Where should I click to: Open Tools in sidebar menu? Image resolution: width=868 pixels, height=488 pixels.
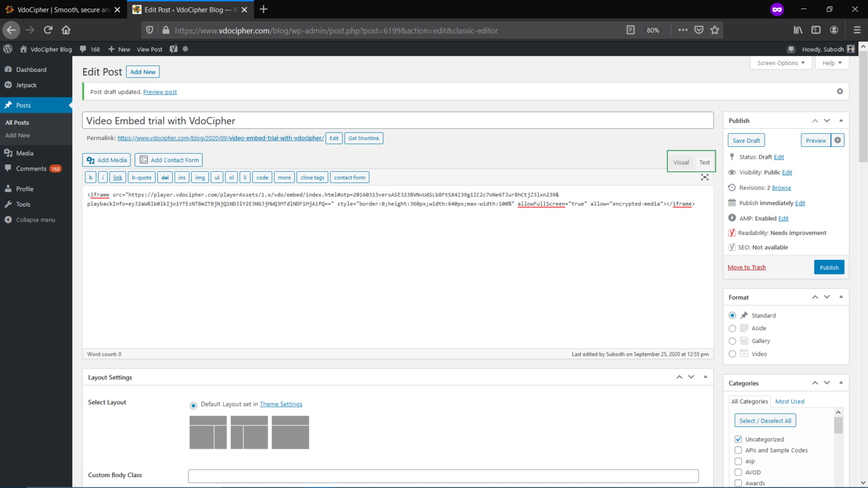(x=23, y=204)
